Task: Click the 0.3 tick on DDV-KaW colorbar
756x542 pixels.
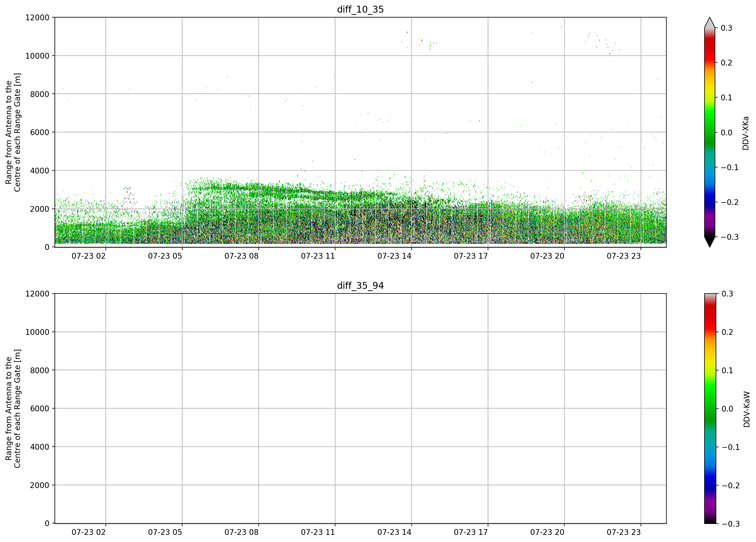Action: click(x=727, y=294)
